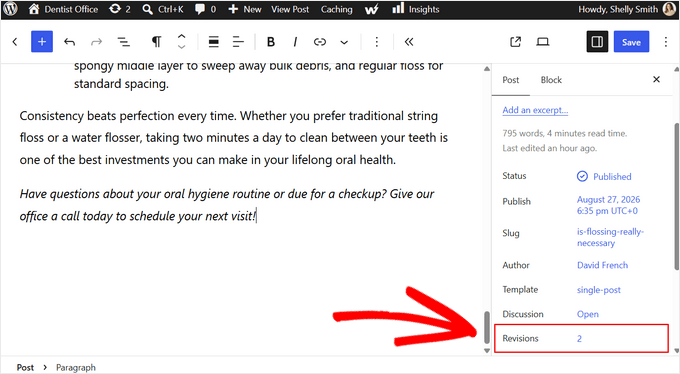The image size is (680, 374).
Task: Open the updates indicator showing 2
Action: [x=120, y=9]
